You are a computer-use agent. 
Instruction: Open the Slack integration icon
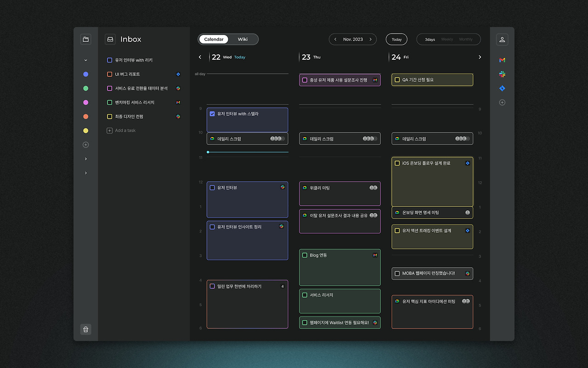click(502, 74)
